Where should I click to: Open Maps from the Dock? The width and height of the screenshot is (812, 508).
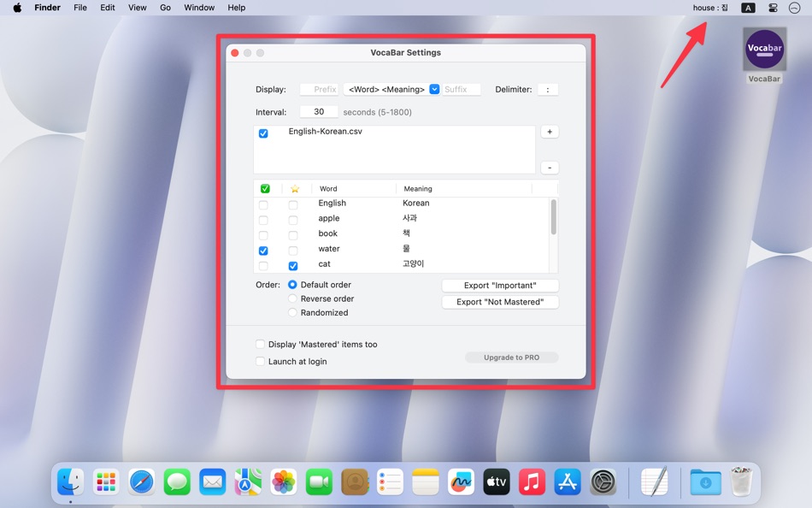click(248, 482)
